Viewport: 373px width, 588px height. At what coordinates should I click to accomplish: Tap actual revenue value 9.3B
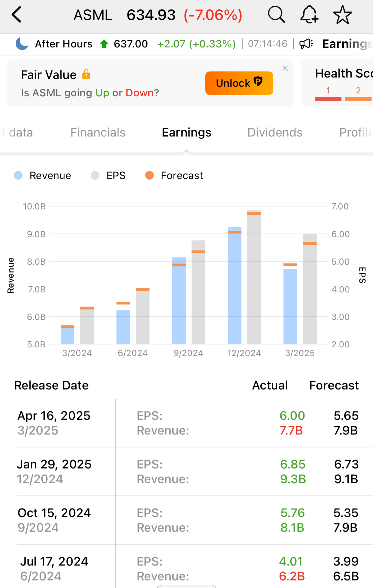293,479
